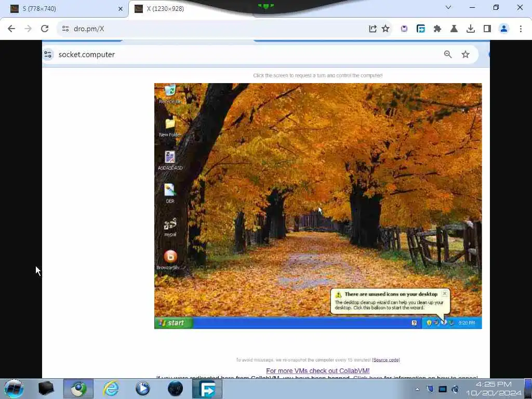532x399 pixels.
Task: Open Windows Media Player from the taskbar
Action: coord(142,389)
